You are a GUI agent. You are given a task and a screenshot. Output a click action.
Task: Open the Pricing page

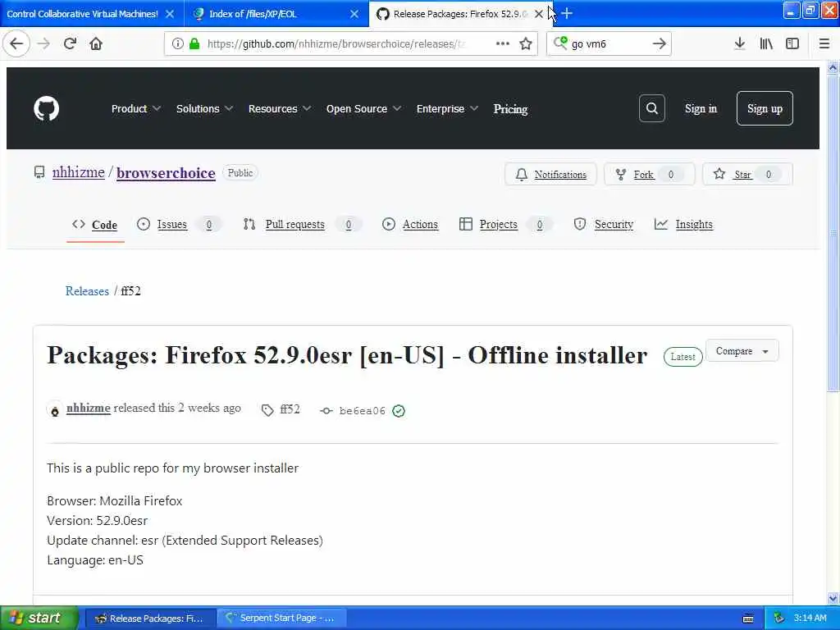(510, 109)
